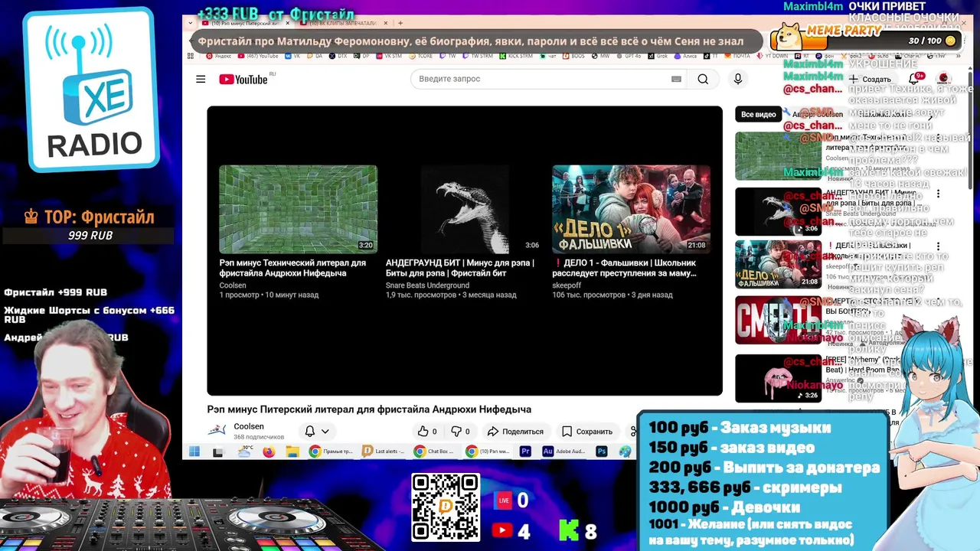Screen dimensions: 980x551
Task: Open the YT DOWN bookmark
Action: point(773,56)
